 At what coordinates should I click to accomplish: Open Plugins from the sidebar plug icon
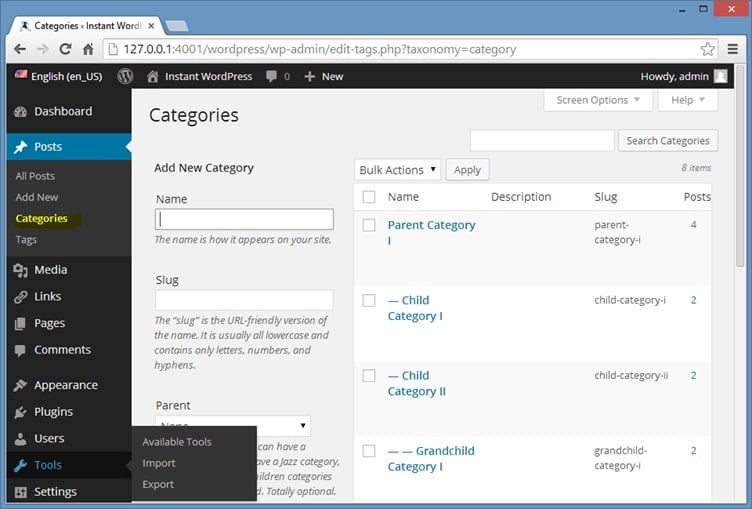(21, 411)
